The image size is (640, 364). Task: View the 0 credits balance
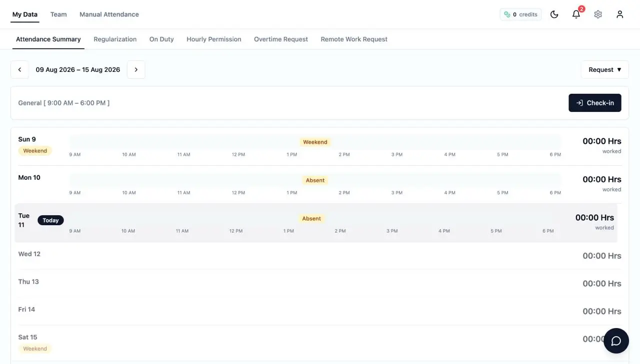coord(520,14)
